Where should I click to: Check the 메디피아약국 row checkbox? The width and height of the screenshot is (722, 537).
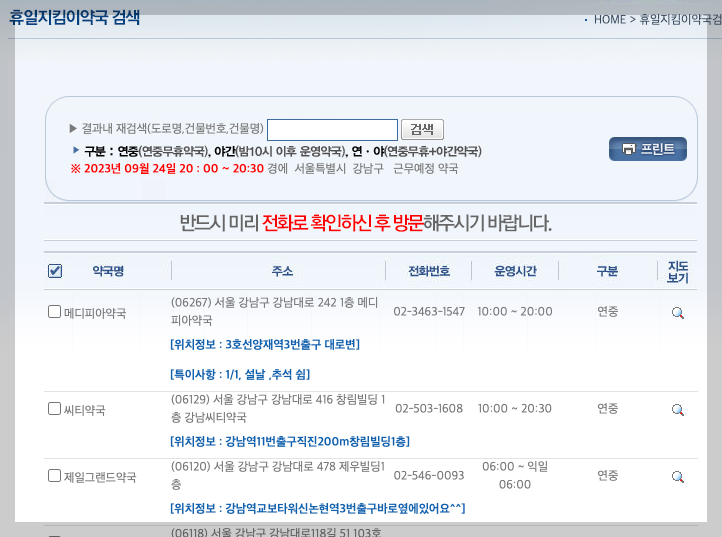click(54, 312)
